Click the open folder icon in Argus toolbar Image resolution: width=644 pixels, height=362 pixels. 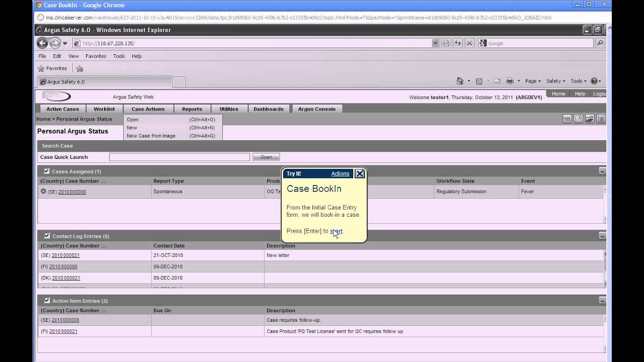click(x=590, y=119)
